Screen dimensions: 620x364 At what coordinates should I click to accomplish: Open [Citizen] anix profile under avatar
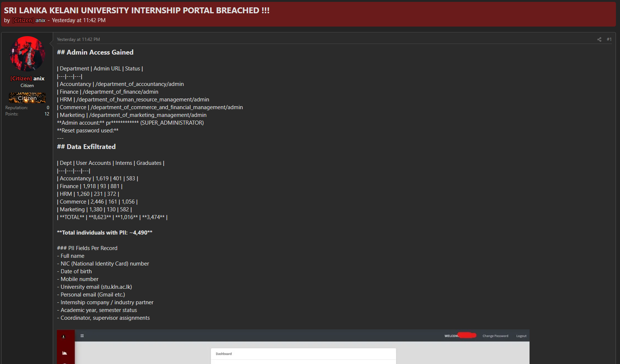click(x=27, y=79)
